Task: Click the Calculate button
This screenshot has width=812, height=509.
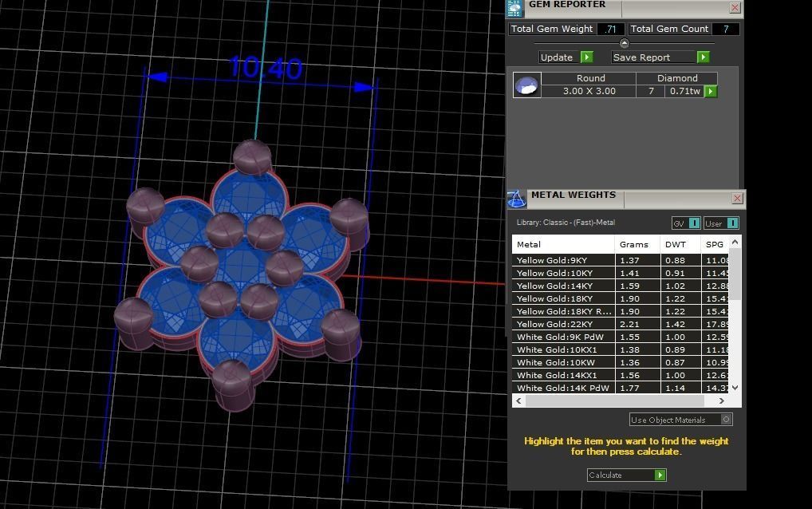Action: coord(627,475)
